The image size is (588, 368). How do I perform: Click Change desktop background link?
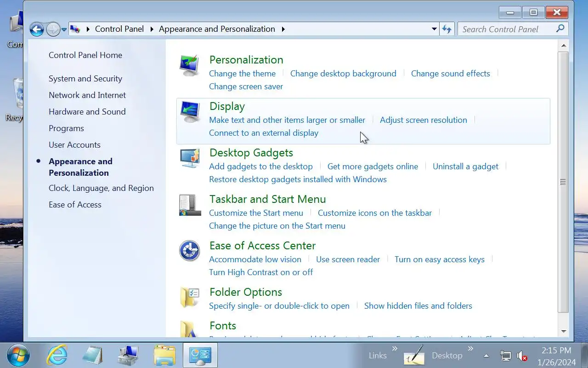(343, 74)
